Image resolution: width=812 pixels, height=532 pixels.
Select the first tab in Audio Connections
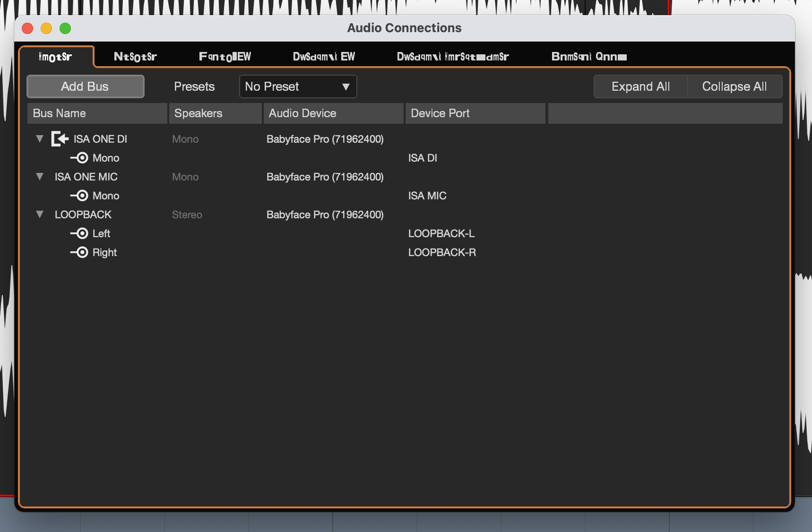click(55, 57)
